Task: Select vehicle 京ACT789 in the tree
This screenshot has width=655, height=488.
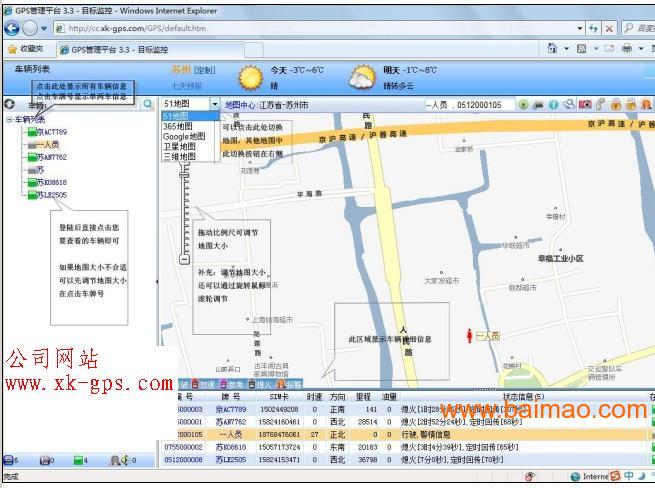Action: tap(51, 132)
